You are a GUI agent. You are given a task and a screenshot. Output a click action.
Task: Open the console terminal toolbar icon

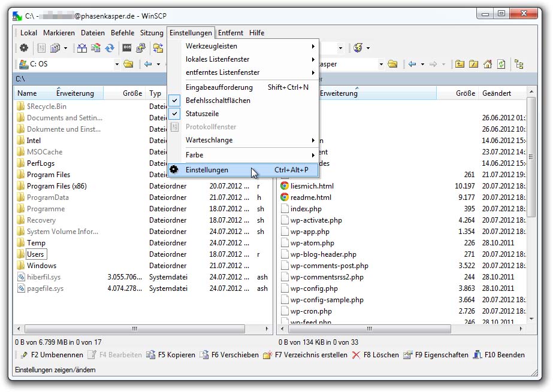(x=127, y=48)
